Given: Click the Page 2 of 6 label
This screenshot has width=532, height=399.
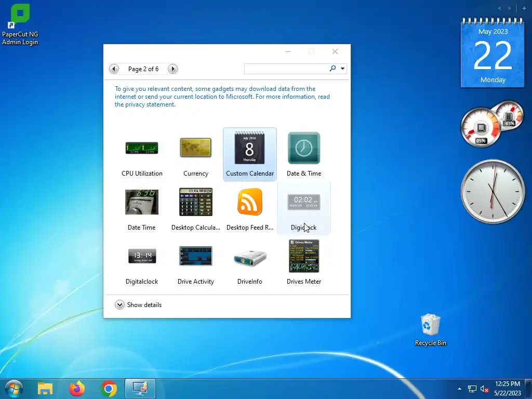Looking at the screenshot, I should [x=143, y=69].
